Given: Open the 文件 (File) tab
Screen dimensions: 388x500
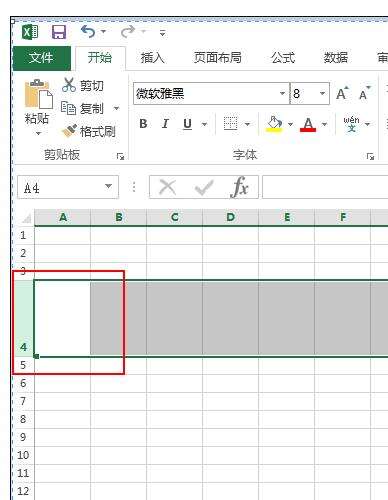Looking at the screenshot, I should [x=41, y=58].
